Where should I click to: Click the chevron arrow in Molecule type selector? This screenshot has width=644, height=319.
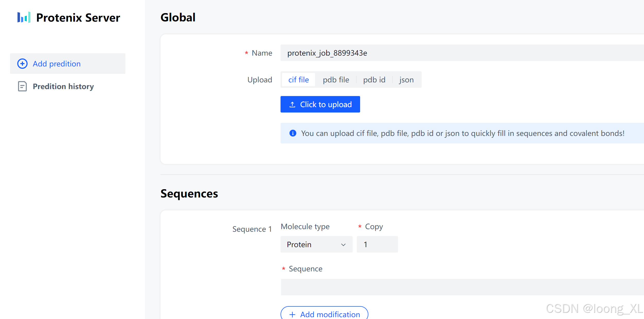tap(343, 245)
